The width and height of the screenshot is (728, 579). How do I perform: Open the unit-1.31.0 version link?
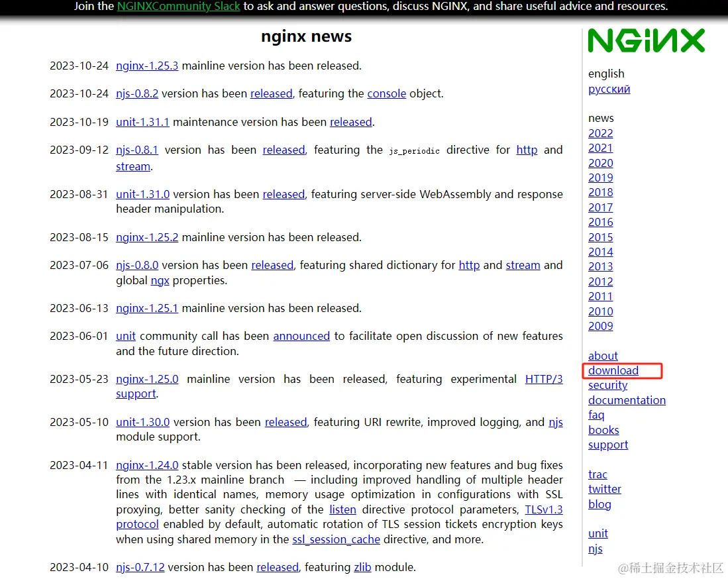coord(142,194)
